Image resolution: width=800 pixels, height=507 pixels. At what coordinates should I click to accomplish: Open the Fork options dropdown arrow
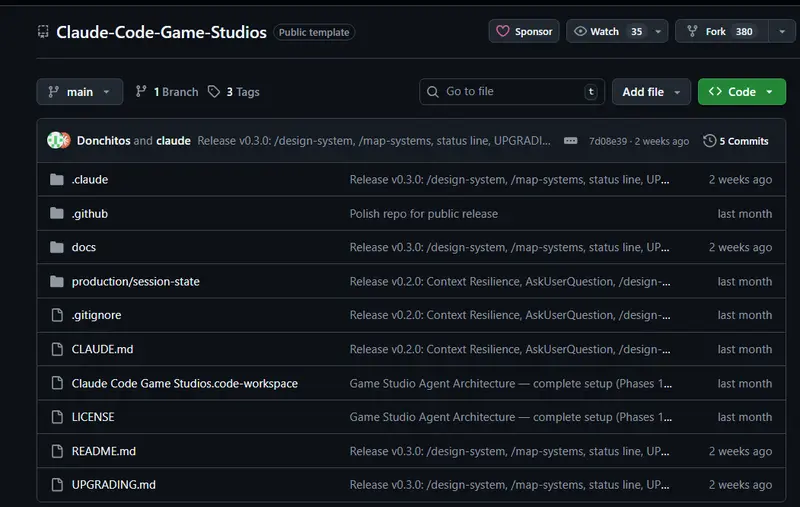pyautogui.click(x=782, y=32)
